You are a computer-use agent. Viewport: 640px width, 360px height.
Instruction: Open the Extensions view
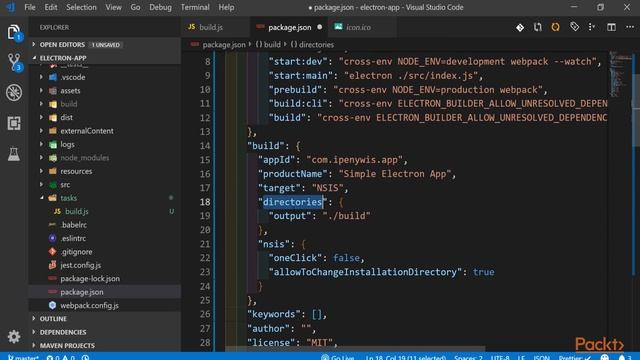[14, 123]
